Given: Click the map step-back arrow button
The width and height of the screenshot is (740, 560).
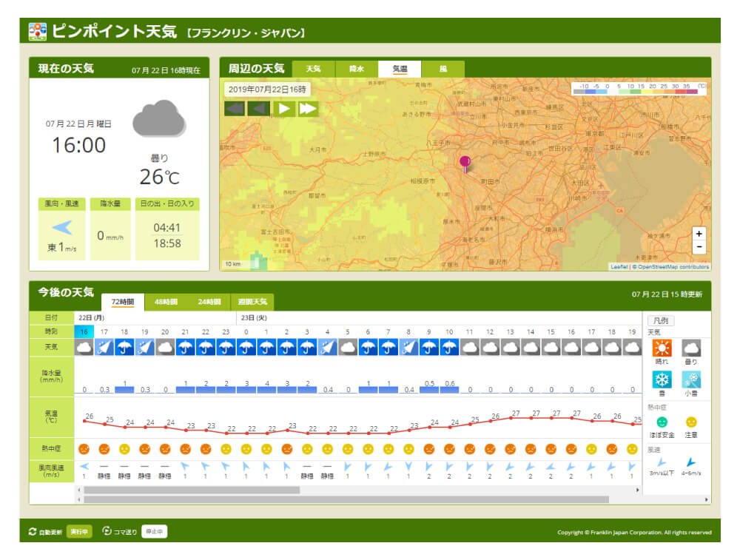Looking at the screenshot, I should (x=259, y=109).
